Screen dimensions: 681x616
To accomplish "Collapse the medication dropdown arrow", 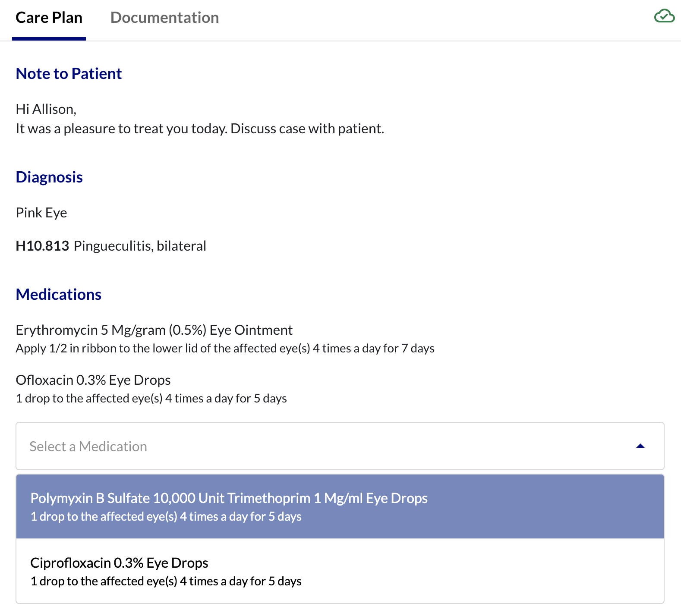I will [640, 446].
